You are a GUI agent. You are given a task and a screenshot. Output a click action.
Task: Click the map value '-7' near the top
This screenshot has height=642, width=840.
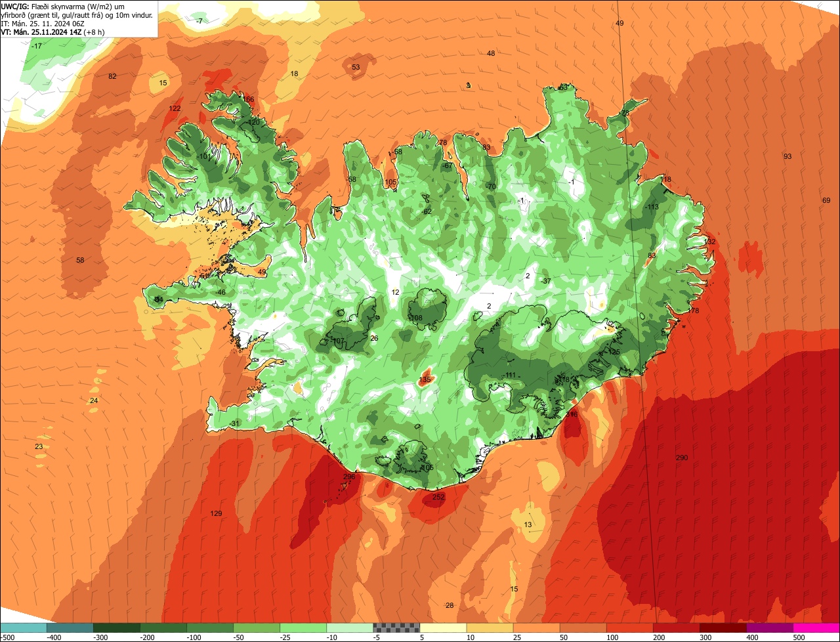(x=199, y=21)
